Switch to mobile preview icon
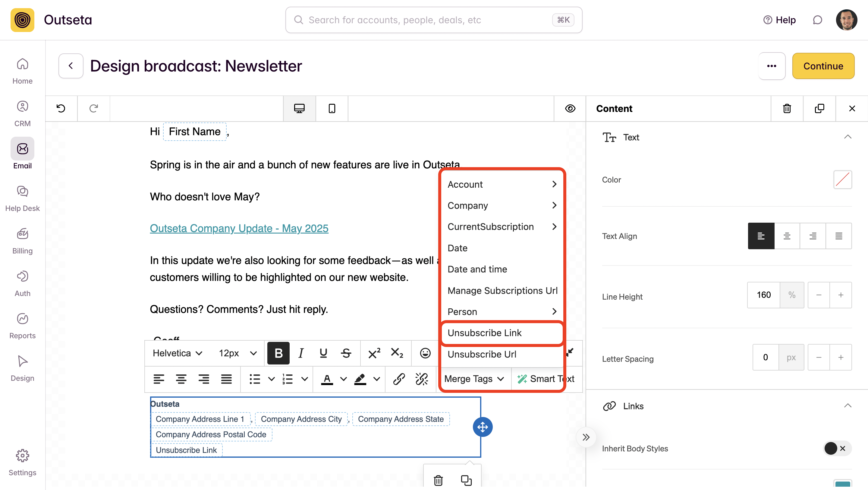 click(x=332, y=108)
